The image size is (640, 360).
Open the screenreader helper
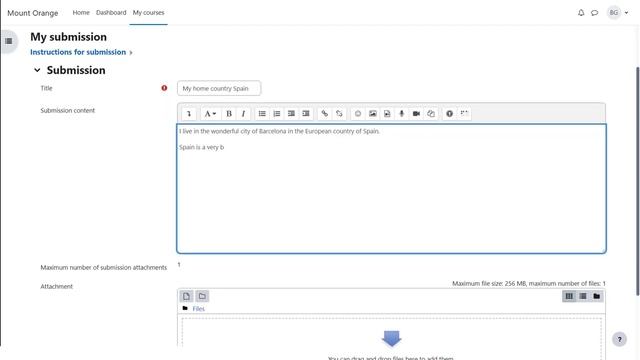[x=464, y=113]
